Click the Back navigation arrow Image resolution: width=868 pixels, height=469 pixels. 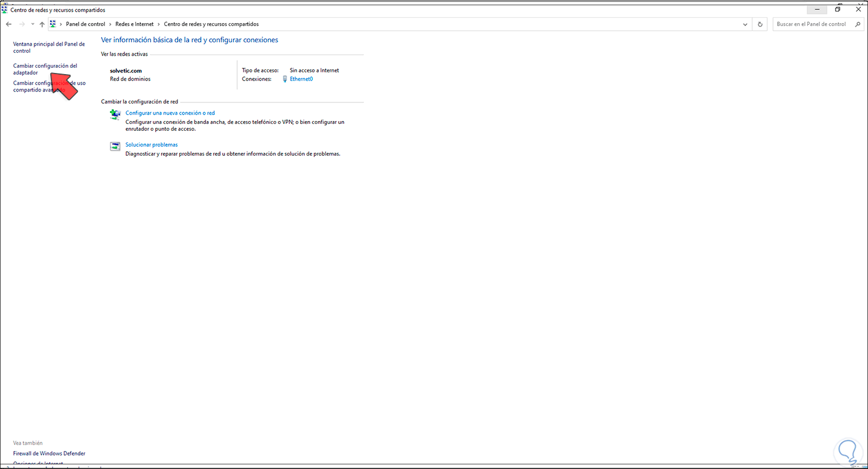pos(9,24)
